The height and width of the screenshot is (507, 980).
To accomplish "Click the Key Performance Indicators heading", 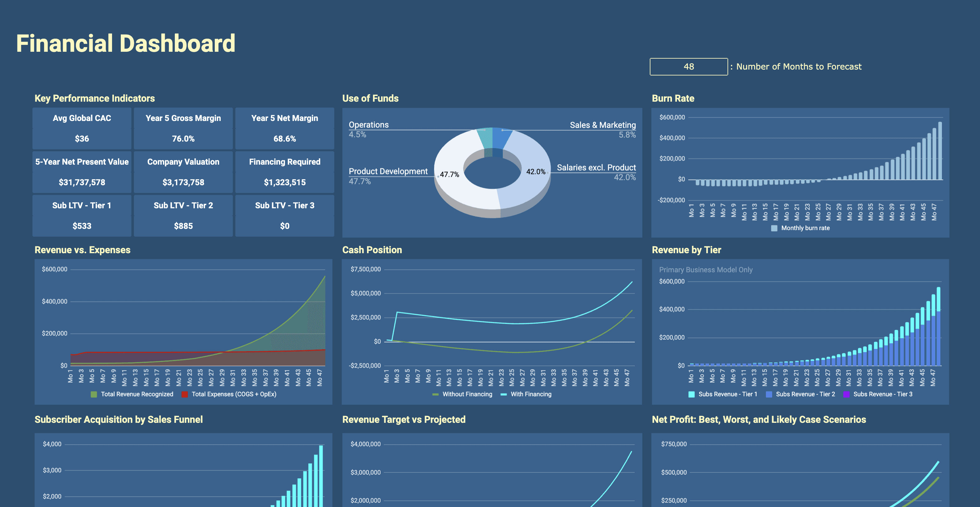I will click(x=95, y=99).
